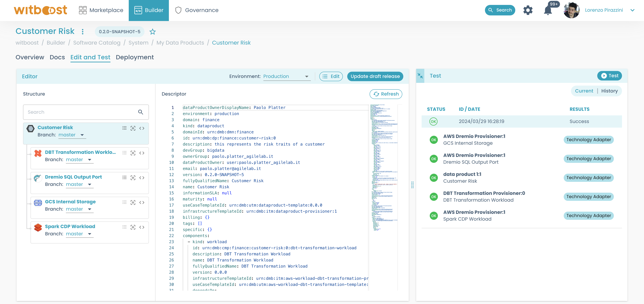Show code view for Spark CDP Workload
The width and height of the screenshot is (644, 304).
[142, 227]
